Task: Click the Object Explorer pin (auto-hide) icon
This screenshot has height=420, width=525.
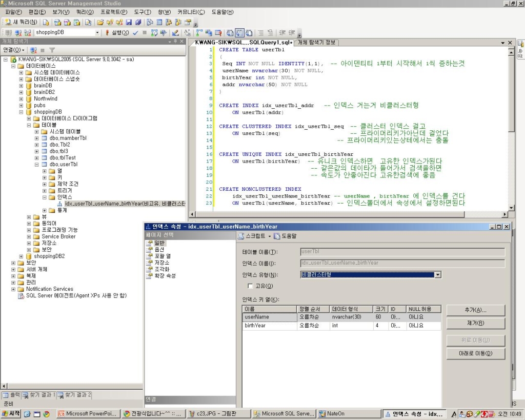Action: pos(175,42)
